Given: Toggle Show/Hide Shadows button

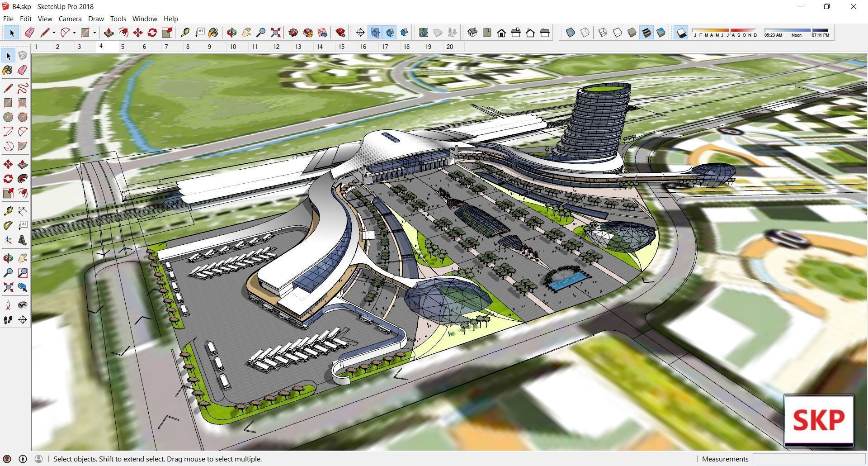Looking at the screenshot, I should [681, 33].
